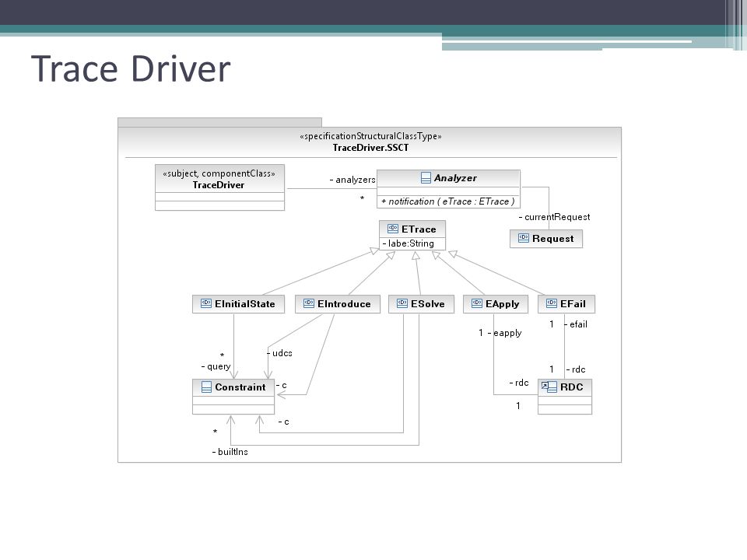Click the empty operations compartment of Constraint

point(233,410)
